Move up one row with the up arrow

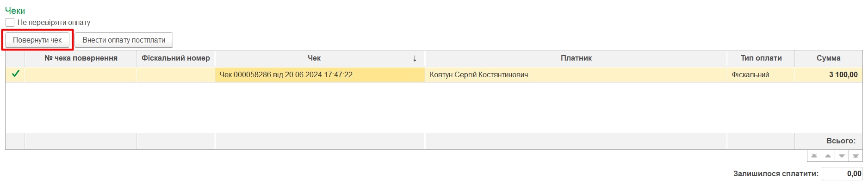coord(828,156)
